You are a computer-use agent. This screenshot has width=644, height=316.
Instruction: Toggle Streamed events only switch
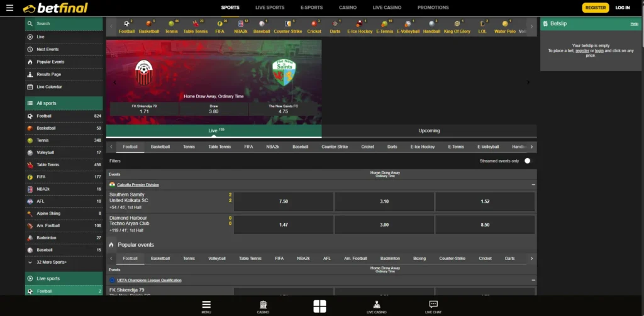[528, 161]
